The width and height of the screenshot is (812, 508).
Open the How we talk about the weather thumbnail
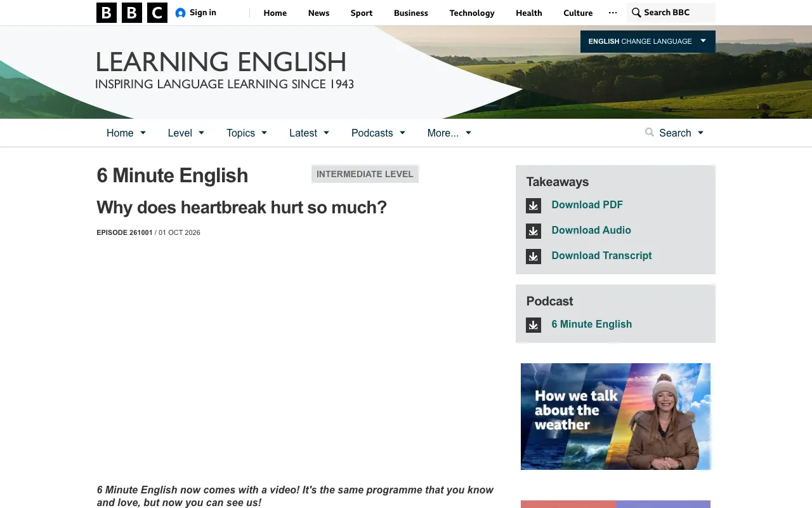tap(615, 417)
